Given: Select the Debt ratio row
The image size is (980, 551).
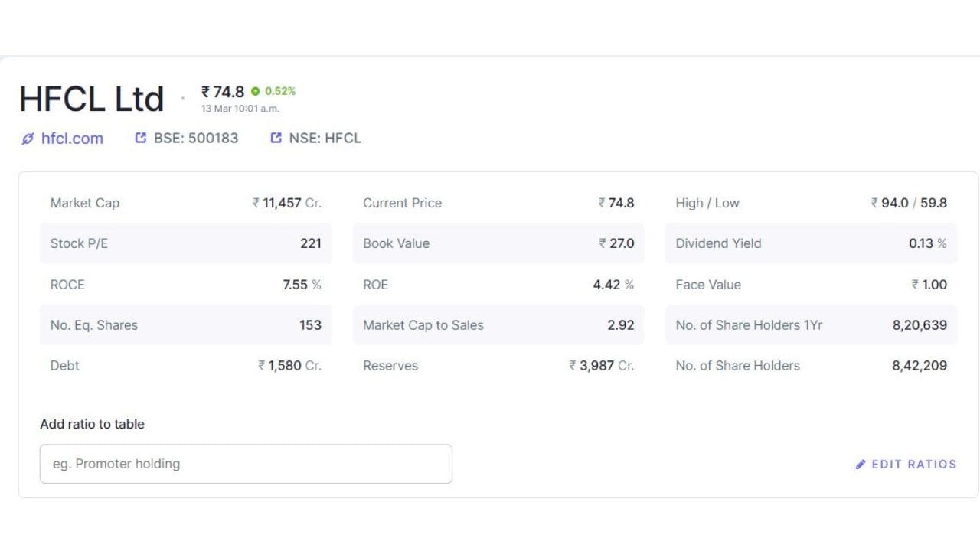Looking at the screenshot, I should [x=185, y=366].
